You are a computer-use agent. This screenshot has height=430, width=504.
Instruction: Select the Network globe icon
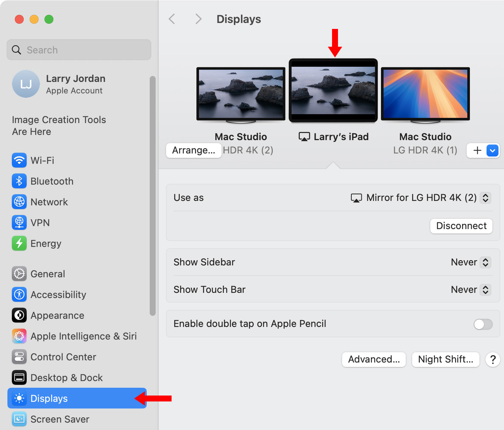19,202
